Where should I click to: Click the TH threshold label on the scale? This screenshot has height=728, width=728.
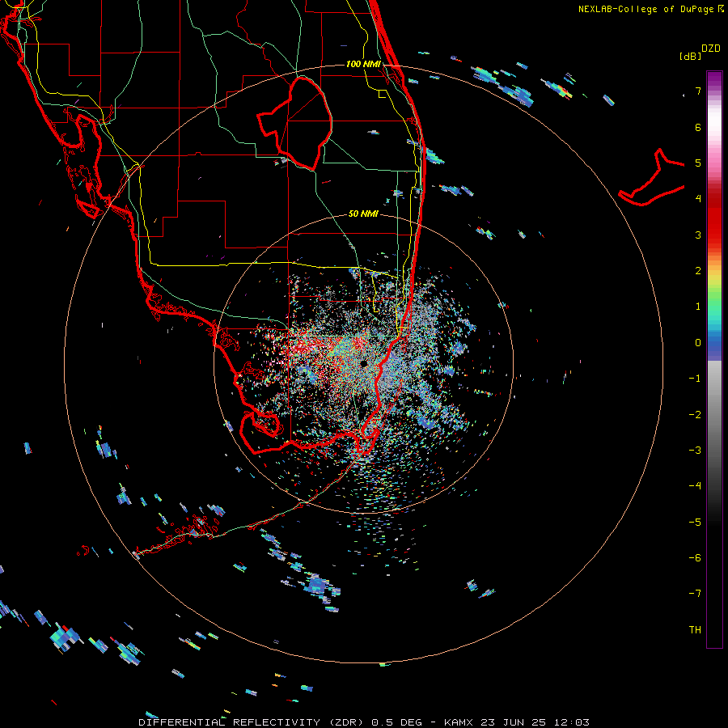click(x=695, y=630)
